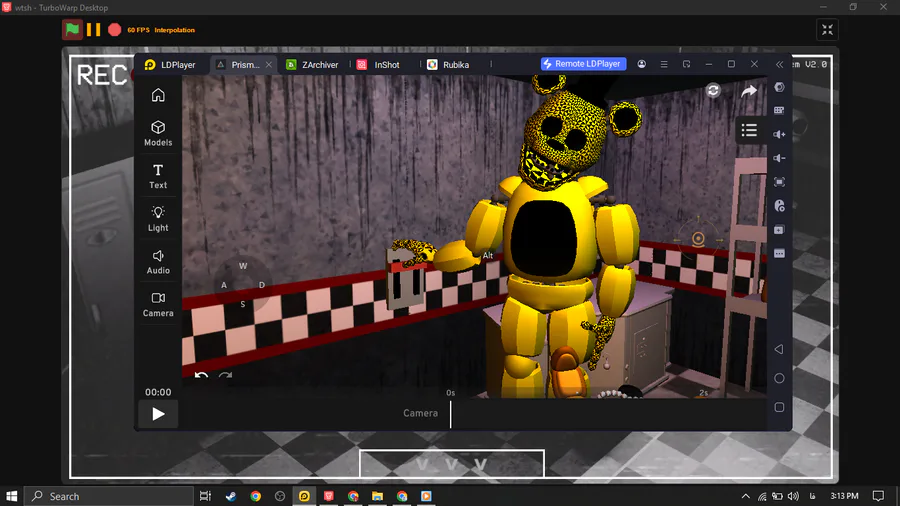Add a Text element
The width and height of the screenshot is (900, 506).
point(158,176)
